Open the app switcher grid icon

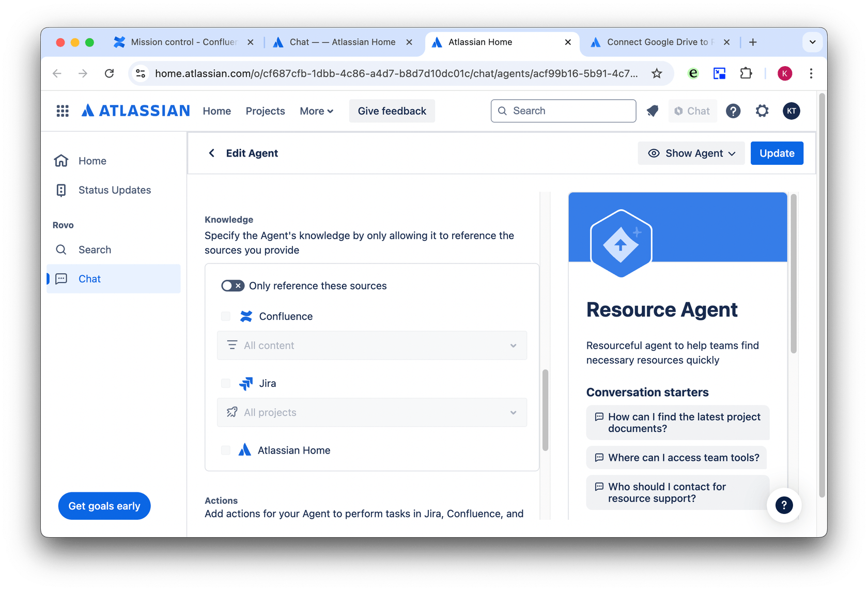coord(63,111)
